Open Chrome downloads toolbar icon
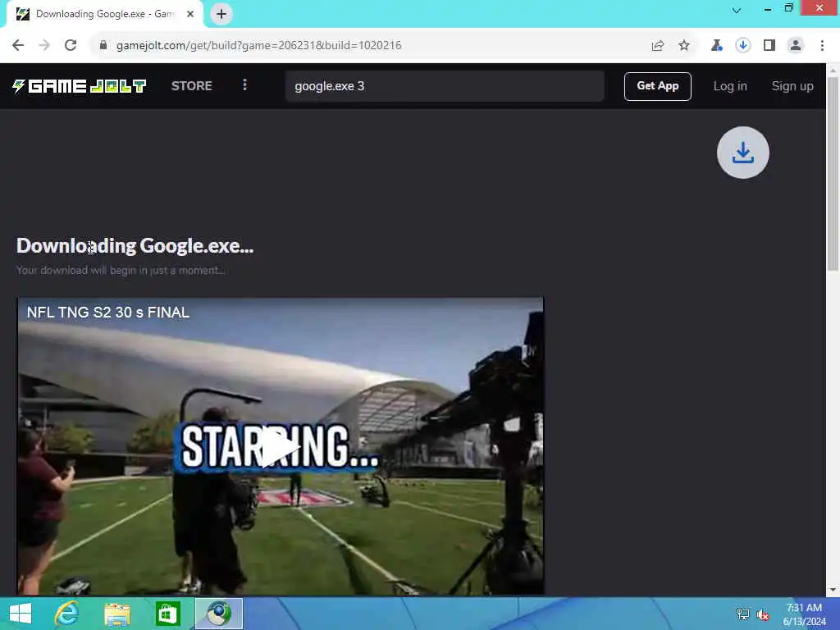The width and height of the screenshot is (840, 630). pyautogui.click(x=743, y=46)
